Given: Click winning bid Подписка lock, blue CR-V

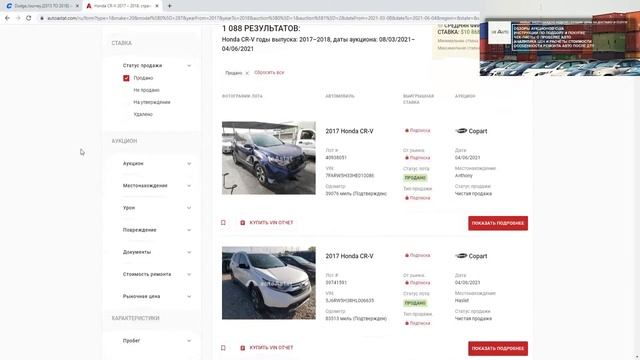Looking at the screenshot, I should coord(417,131).
